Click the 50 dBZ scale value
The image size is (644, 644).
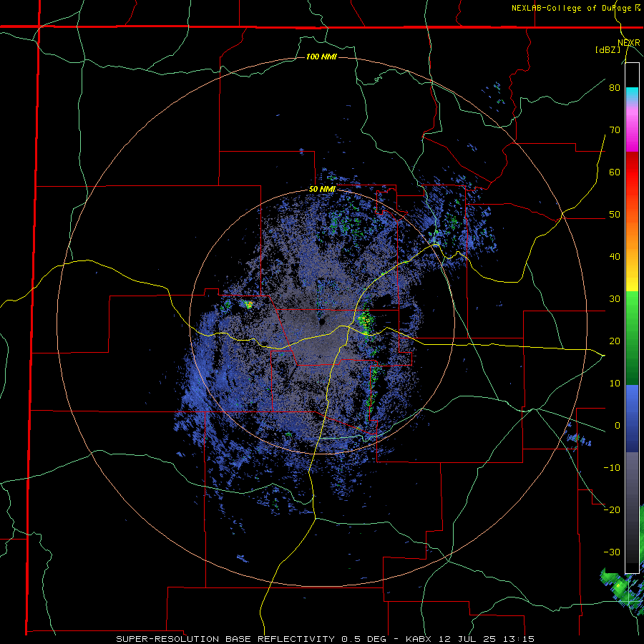[x=615, y=215]
